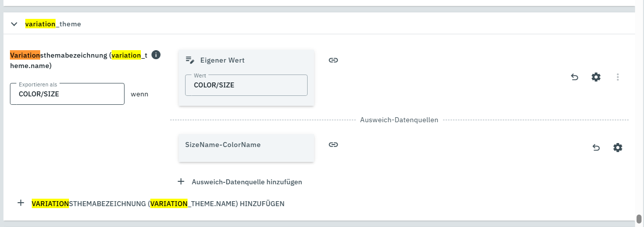Reset the Eigener Wert data source with undo icon
Viewport: 644px width, 227px height.
click(575, 77)
